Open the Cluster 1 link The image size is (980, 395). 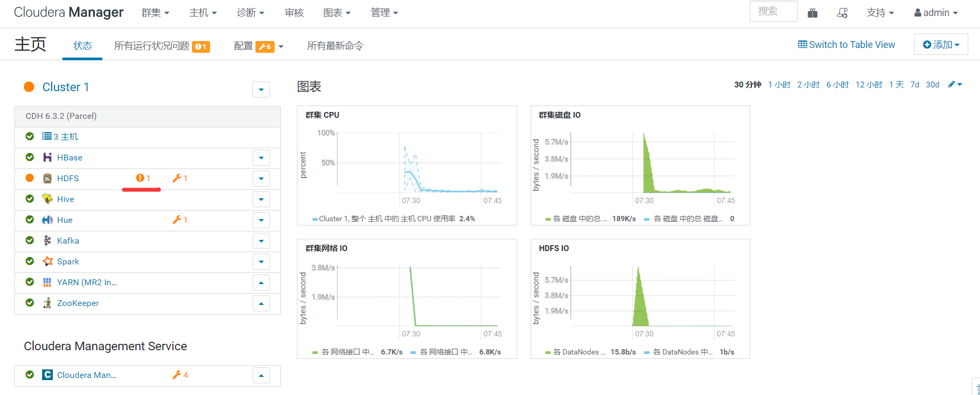[66, 87]
